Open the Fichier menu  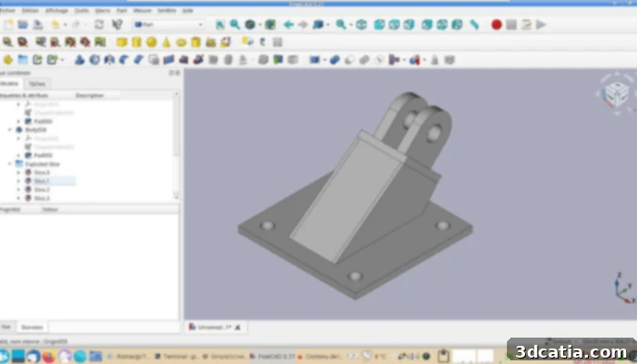pyautogui.click(x=7, y=11)
